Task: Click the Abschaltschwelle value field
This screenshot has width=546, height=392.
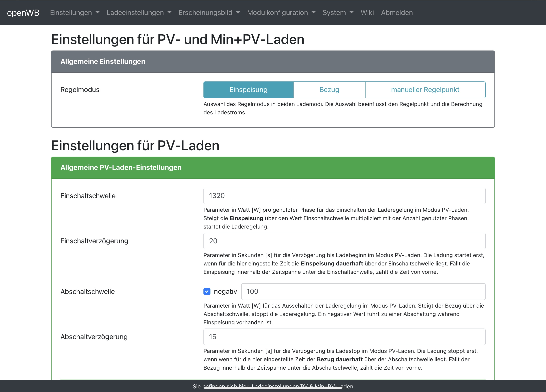Action: click(363, 291)
